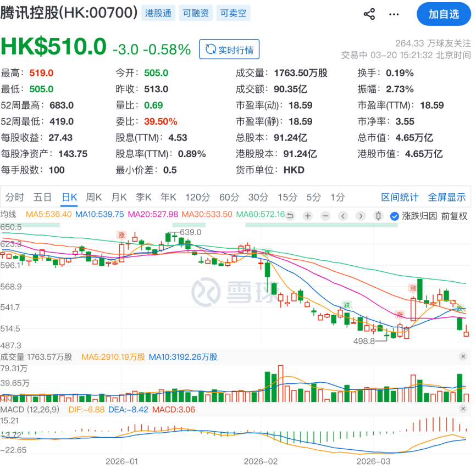Click the 2026-02 date axis label

coord(261,461)
